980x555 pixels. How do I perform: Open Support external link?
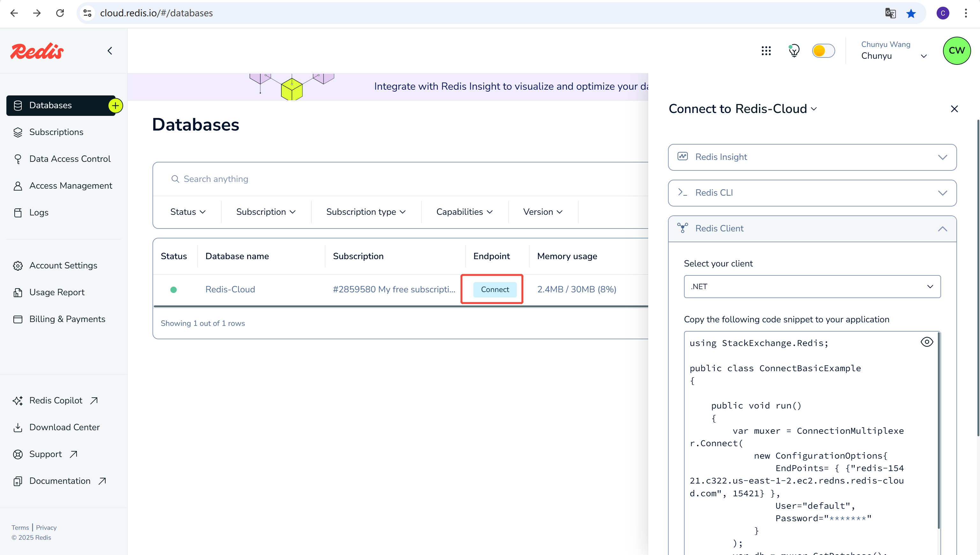click(45, 454)
